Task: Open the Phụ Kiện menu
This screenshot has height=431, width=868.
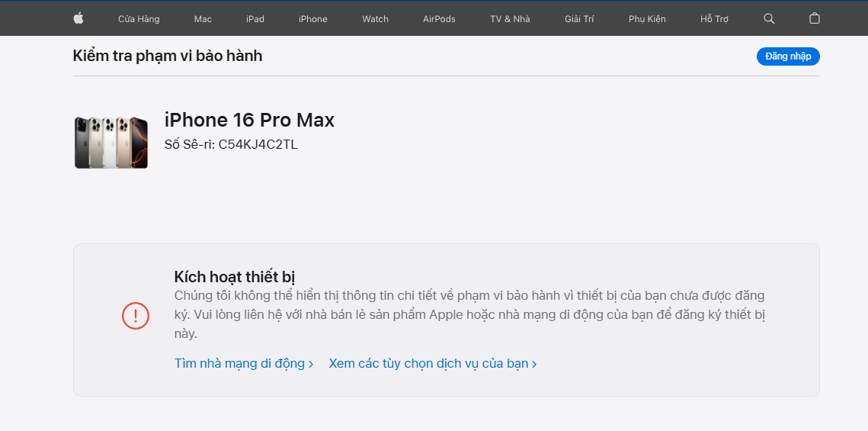Action: click(x=647, y=19)
